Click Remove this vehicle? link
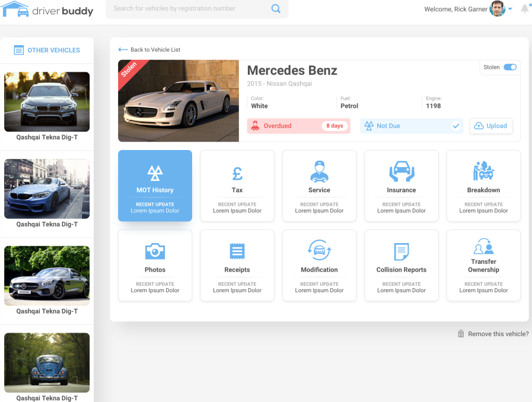The height and width of the screenshot is (402, 532). pos(498,334)
